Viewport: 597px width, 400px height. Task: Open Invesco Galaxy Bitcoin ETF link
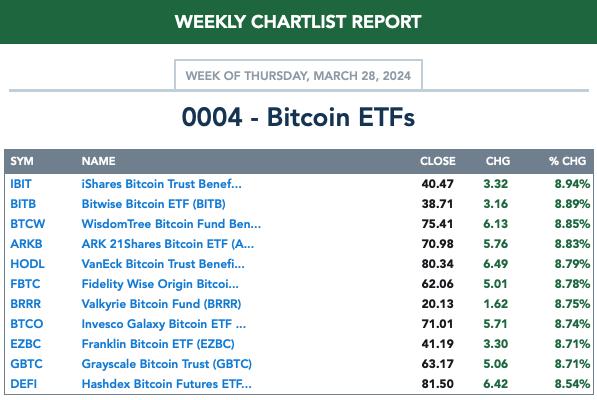164,324
